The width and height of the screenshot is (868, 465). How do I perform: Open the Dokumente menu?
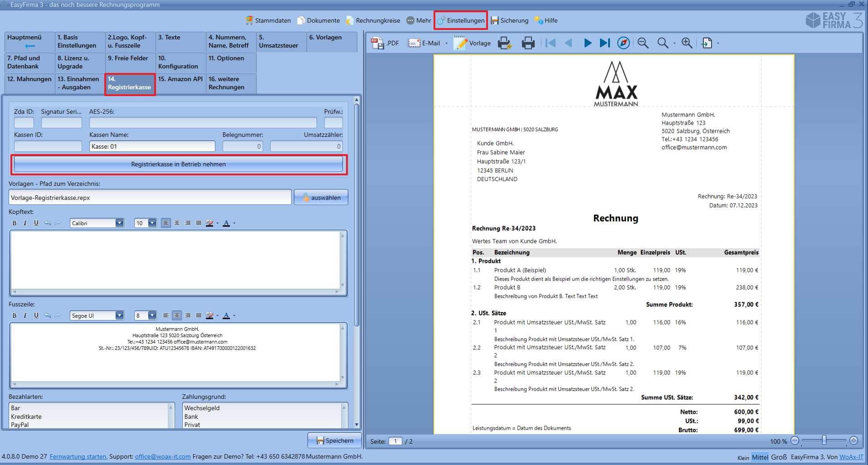(x=318, y=20)
